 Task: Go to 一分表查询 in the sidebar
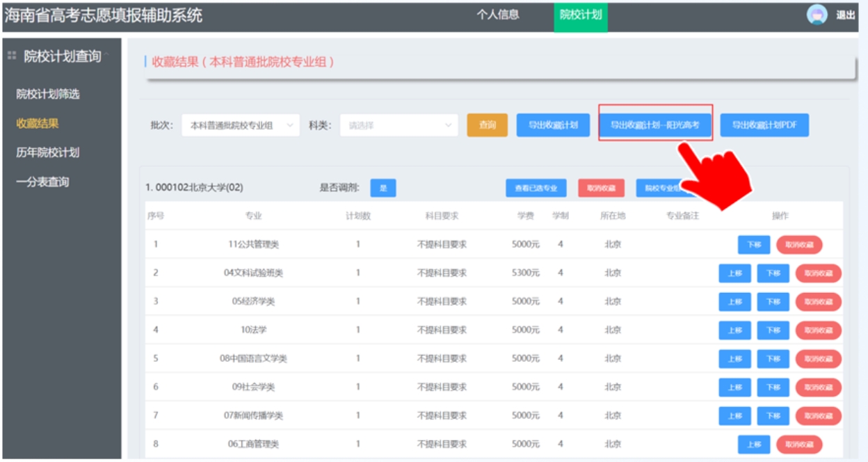pos(42,182)
